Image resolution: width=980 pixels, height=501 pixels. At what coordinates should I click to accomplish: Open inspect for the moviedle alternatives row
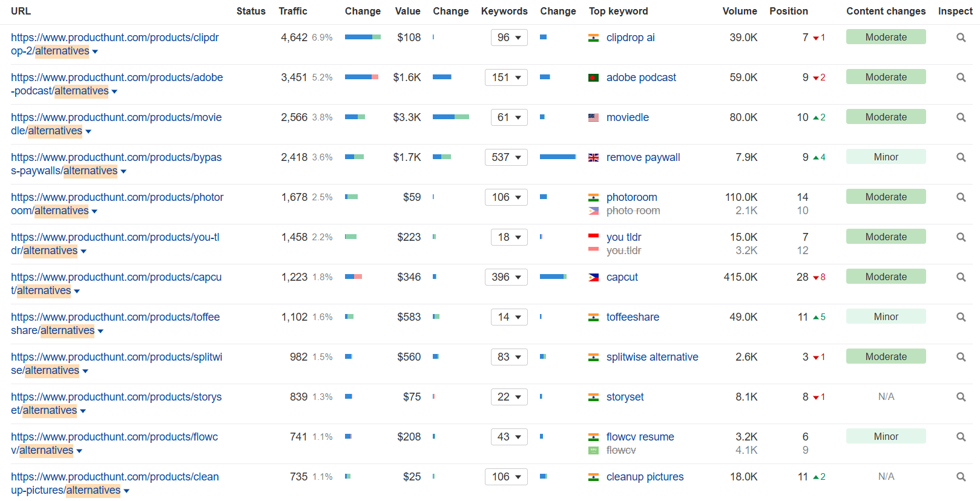coord(961,117)
